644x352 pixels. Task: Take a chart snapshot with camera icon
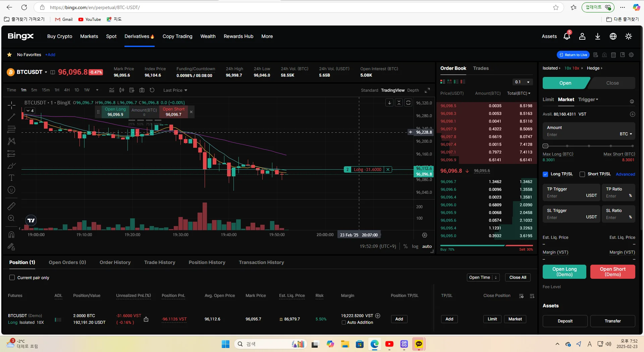[x=142, y=90]
